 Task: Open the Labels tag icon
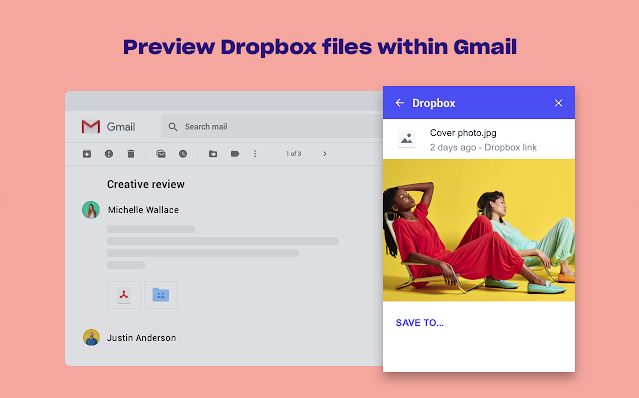tap(235, 154)
